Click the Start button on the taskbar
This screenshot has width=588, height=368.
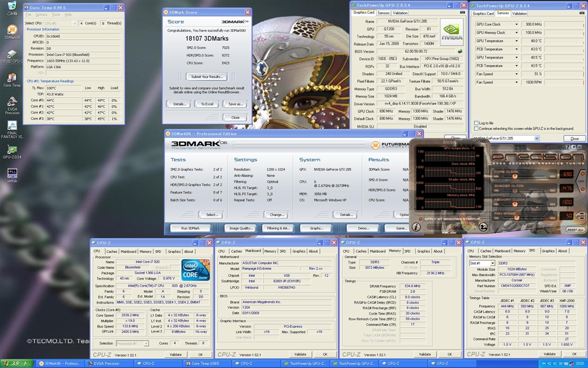click(x=17, y=363)
